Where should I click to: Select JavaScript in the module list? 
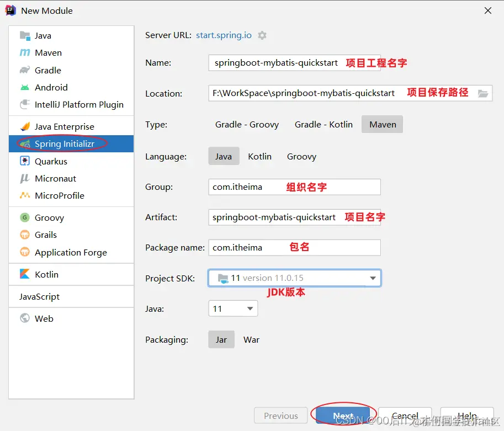click(71, 296)
